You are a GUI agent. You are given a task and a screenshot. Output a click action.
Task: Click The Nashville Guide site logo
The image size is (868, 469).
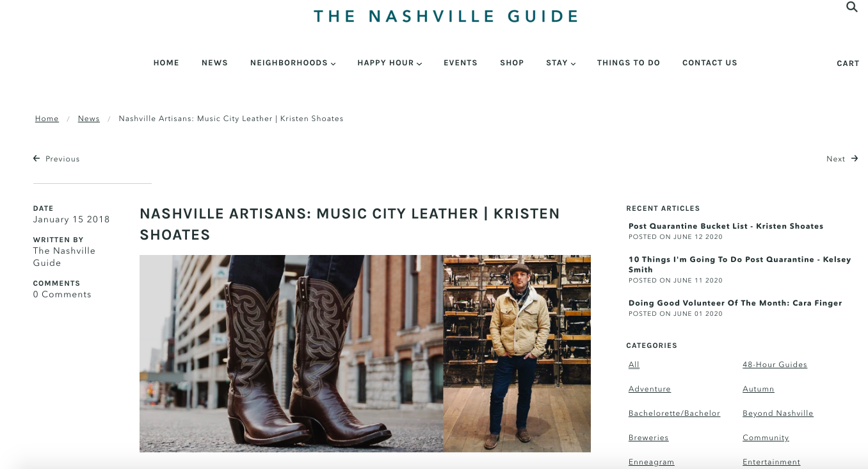pyautogui.click(x=446, y=16)
